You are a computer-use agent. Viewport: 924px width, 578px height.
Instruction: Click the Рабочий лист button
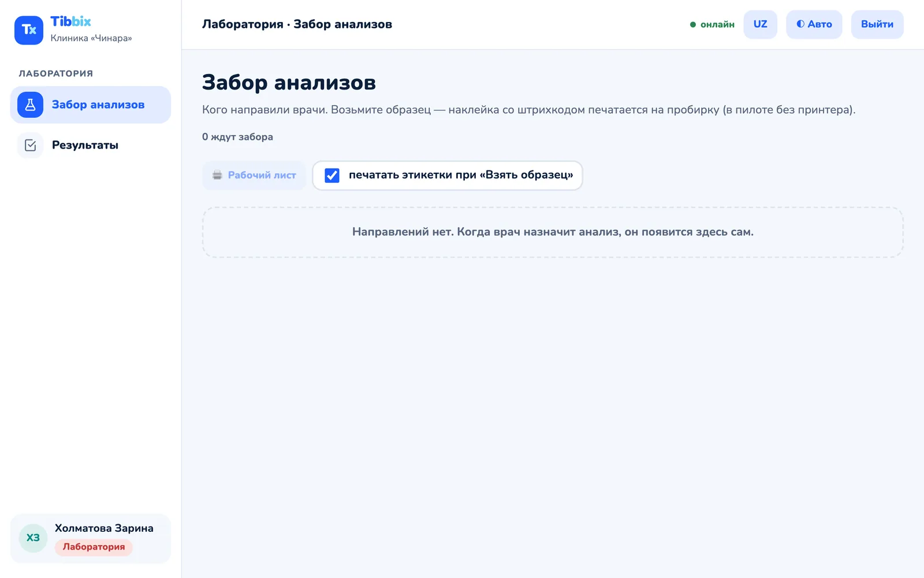click(254, 175)
